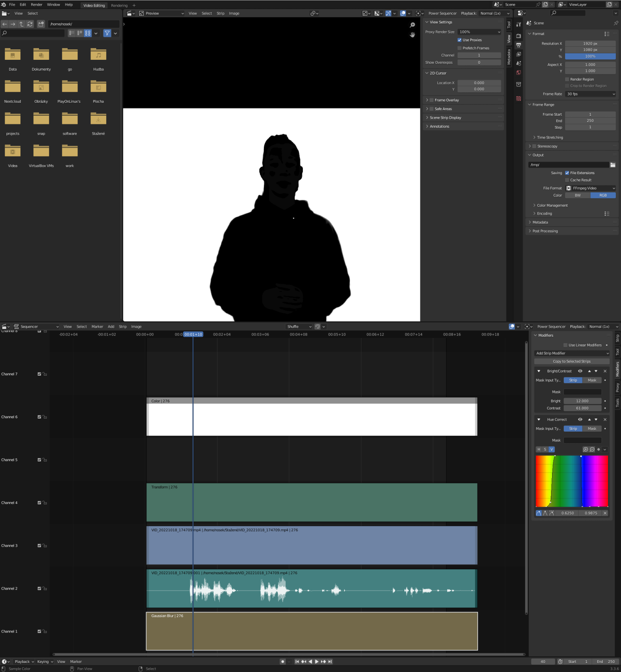Click the zoom magnifier icon in preview
621x672 pixels.
pos(412,25)
